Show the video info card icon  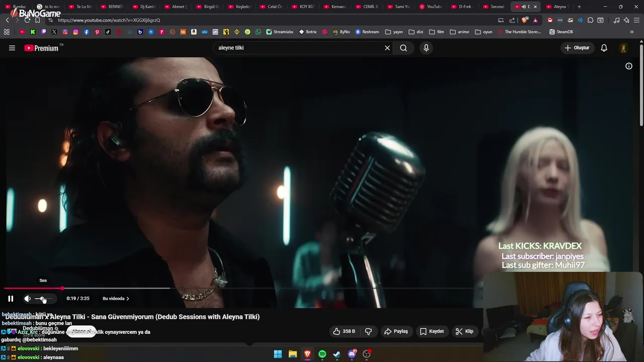[x=629, y=66]
